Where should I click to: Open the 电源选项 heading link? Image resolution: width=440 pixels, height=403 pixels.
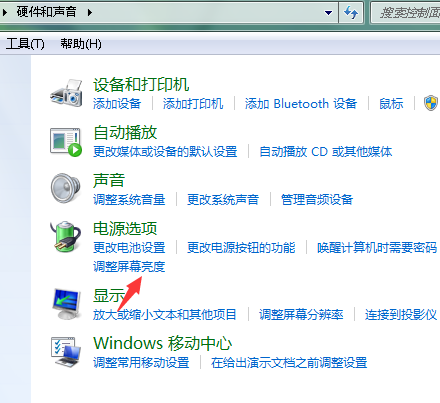(125, 228)
